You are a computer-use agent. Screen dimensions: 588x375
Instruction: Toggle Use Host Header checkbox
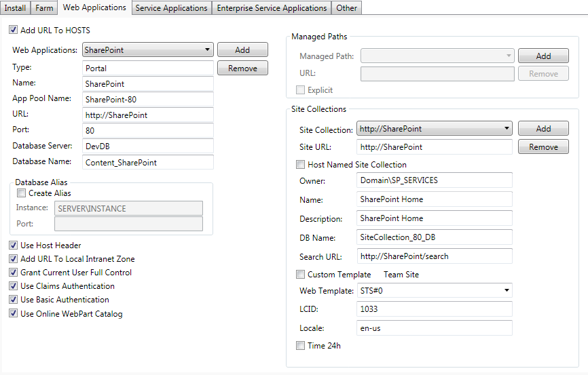tap(14, 245)
